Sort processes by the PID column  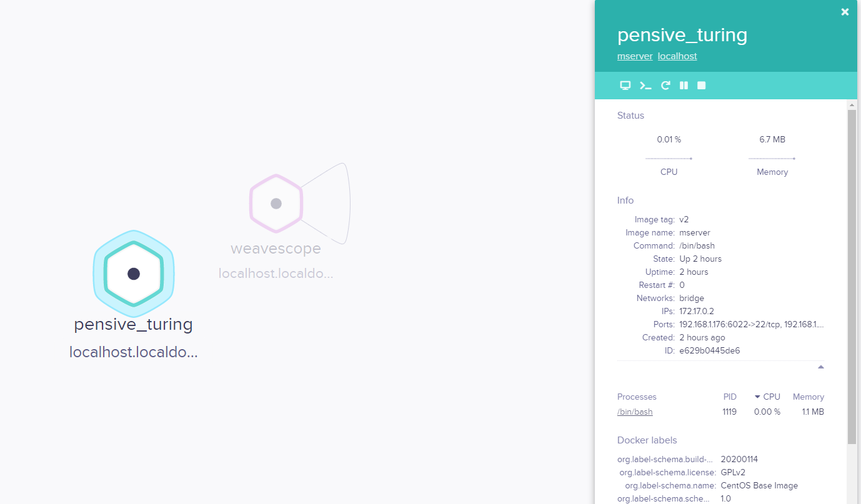click(730, 397)
